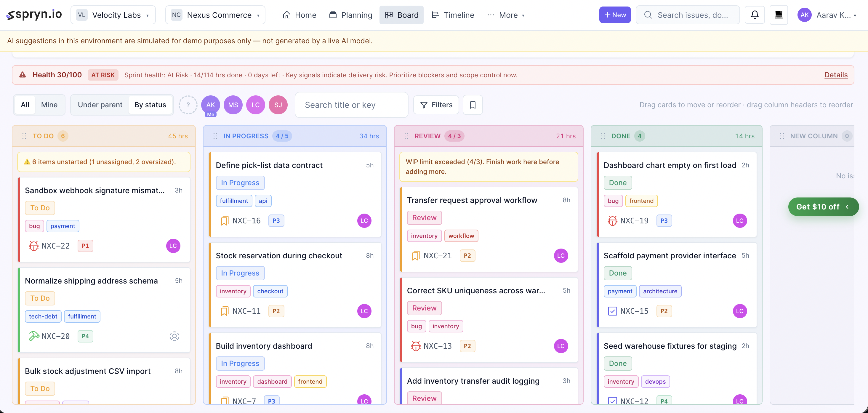Click the spryn.io logo
868x413 pixels.
34,15
